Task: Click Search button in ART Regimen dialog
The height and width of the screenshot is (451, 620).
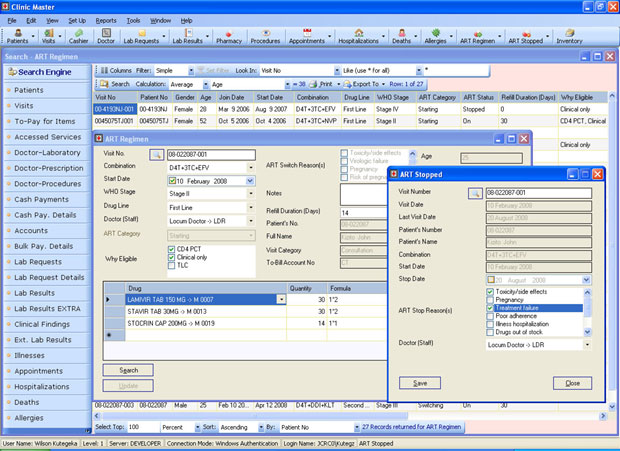Action: tap(128, 370)
